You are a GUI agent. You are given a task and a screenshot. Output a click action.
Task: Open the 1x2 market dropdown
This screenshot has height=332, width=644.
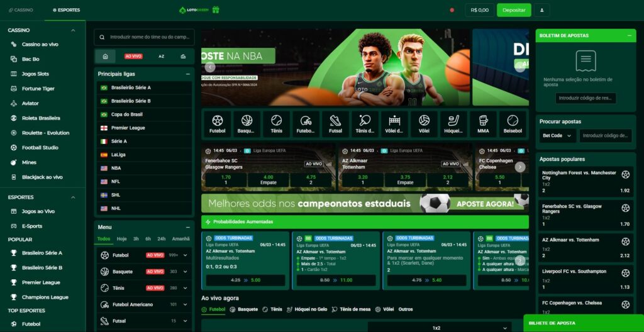(x=440, y=328)
